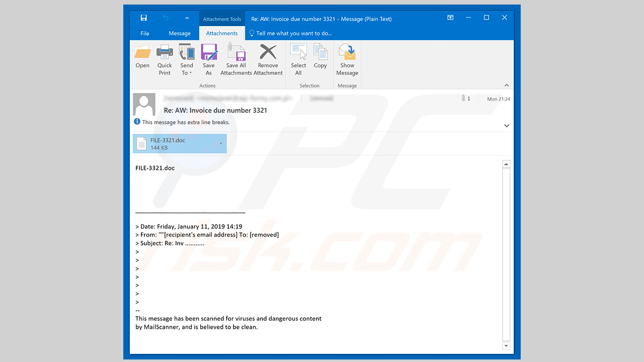The image size is (644, 362).
Task: Click Save All Attachments icon
Action: click(x=236, y=52)
